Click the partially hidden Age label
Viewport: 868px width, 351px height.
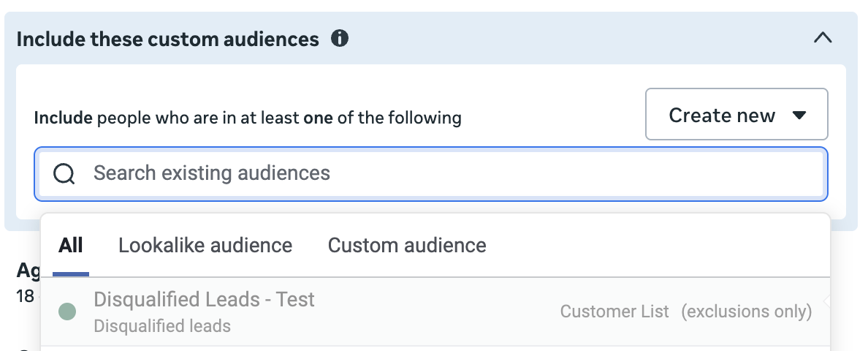click(28, 271)
